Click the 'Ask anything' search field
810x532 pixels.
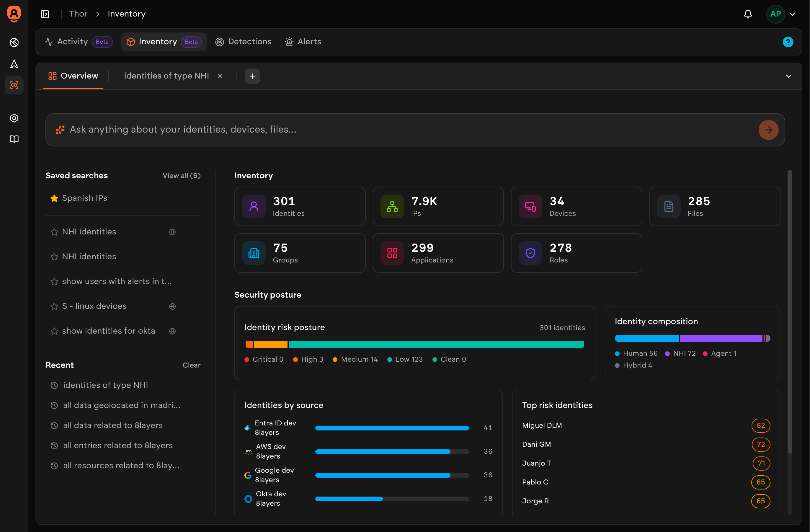(x=415, y=130)
